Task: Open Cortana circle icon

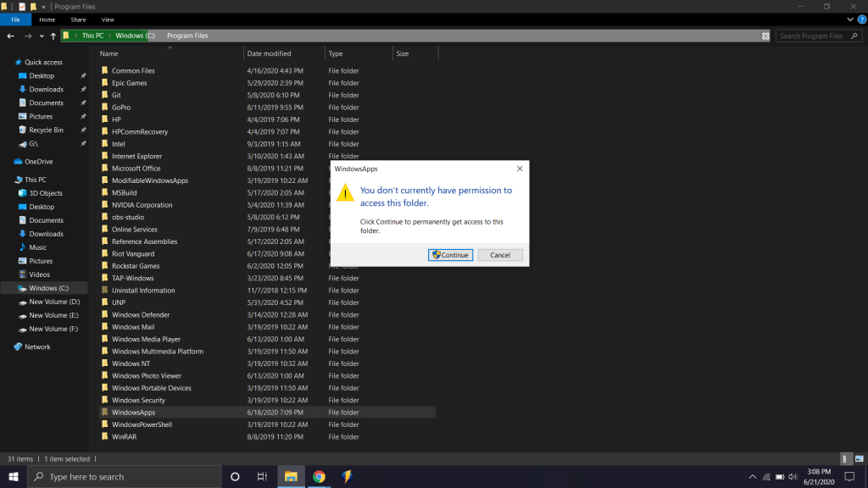Action: (235, 476)
